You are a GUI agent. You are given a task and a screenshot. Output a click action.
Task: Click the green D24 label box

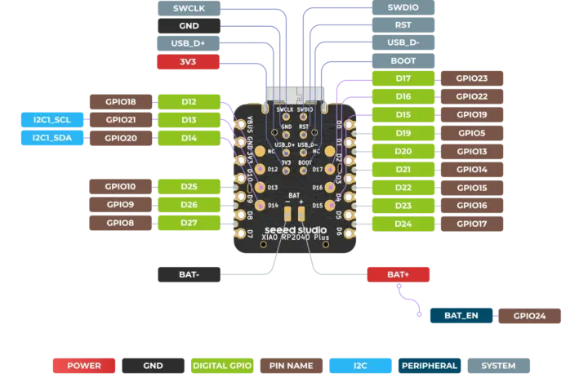point(403,224)
